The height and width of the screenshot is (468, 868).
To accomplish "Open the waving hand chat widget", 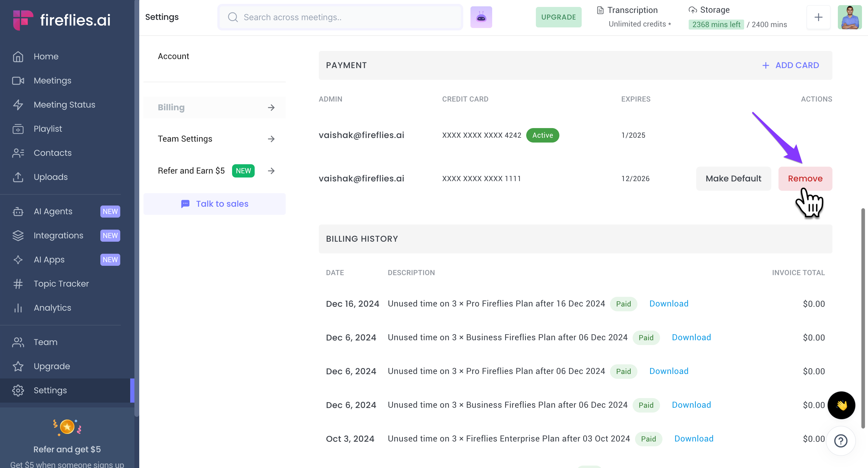I will tap(841, 405).
